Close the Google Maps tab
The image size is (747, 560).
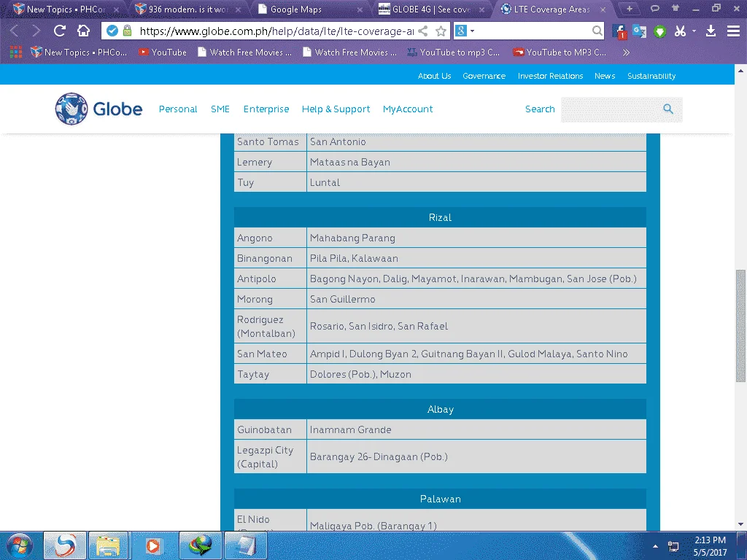pyautogui.click(x=360, y=9)
